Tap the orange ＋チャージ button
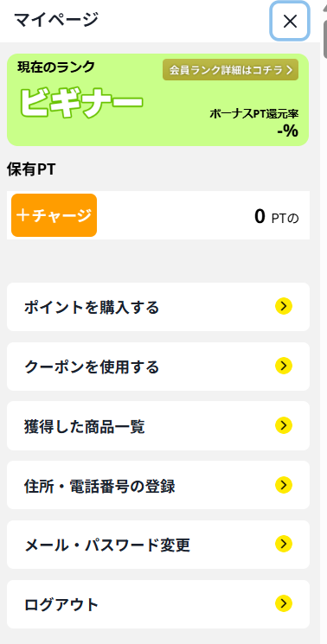This screenshot has width=327, height=644. tap(54, 215)
